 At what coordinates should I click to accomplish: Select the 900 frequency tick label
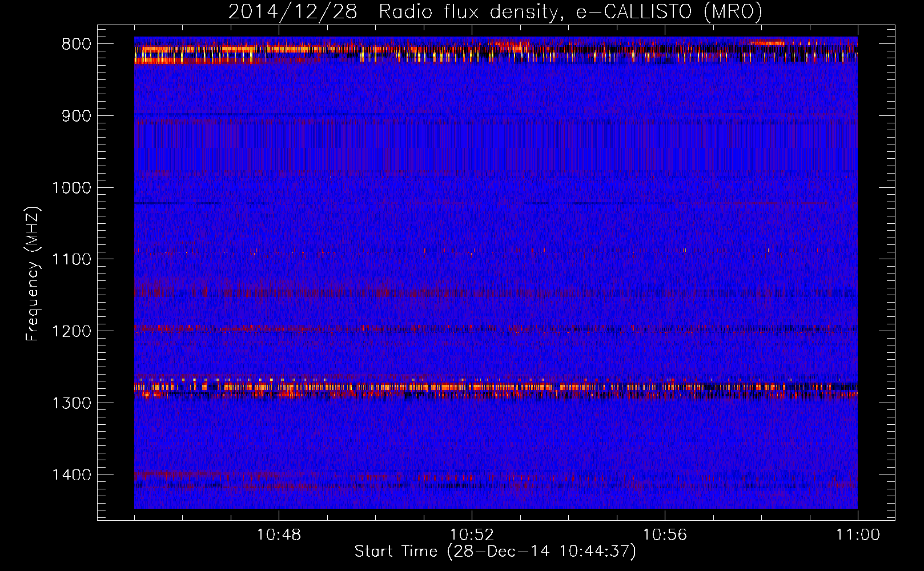pos(77,116)
